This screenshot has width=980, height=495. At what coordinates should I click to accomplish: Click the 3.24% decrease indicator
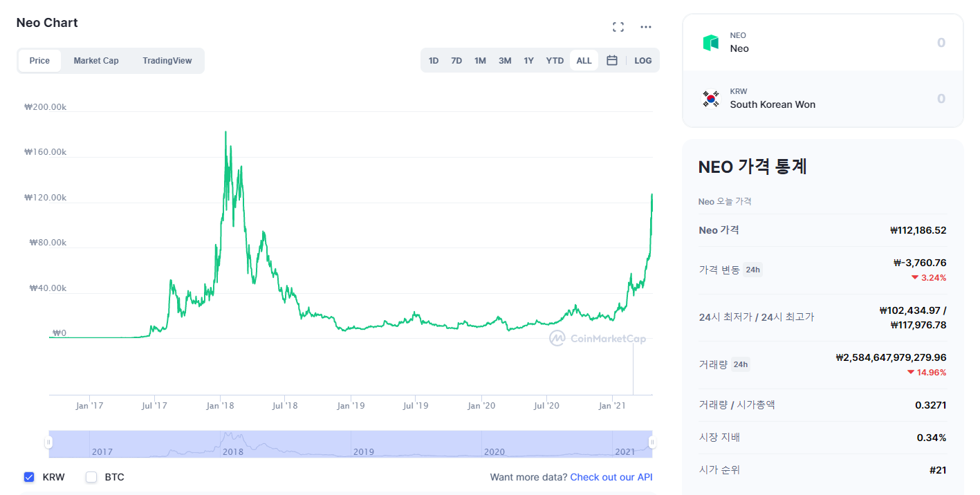(x=929, y=278)
